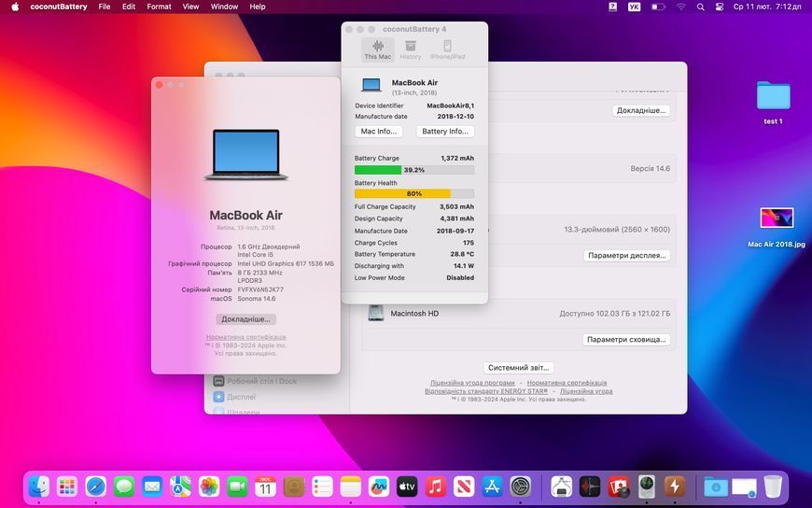Open Нормативна сертифікація link in About window

pyautogui.click(x=246, y=337)
